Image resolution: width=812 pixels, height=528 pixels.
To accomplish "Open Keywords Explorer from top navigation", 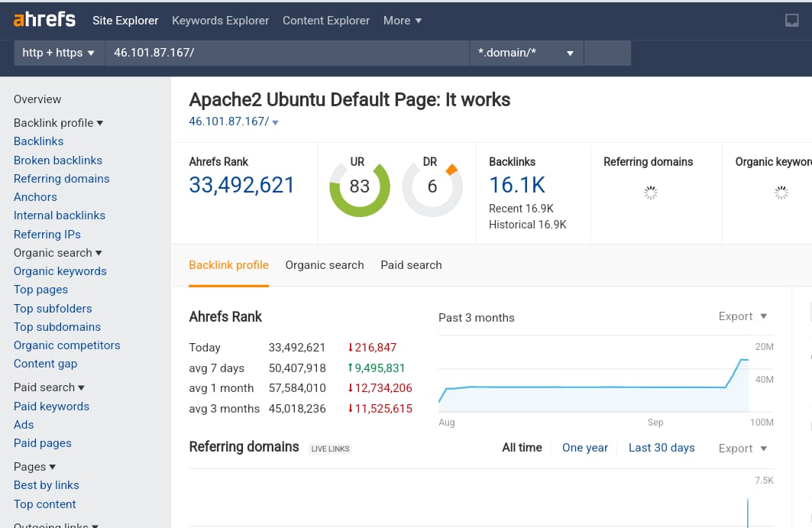I will click(x=220, y=21).
